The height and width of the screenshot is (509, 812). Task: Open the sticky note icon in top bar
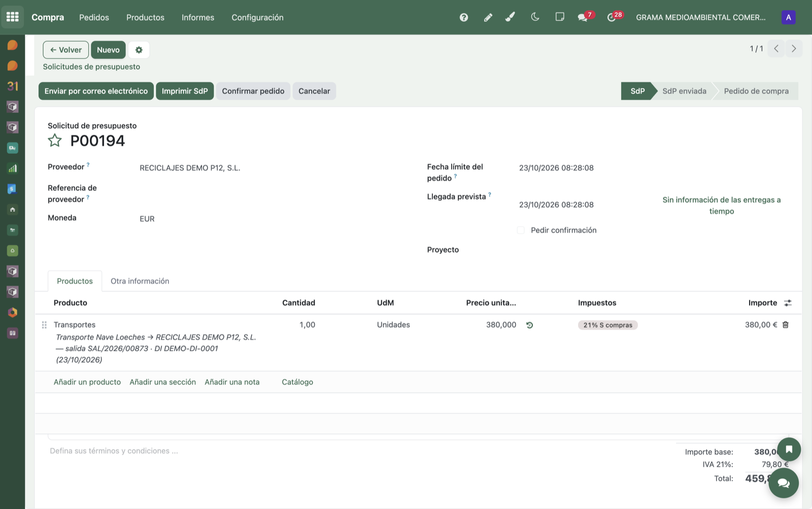(560, 17)
